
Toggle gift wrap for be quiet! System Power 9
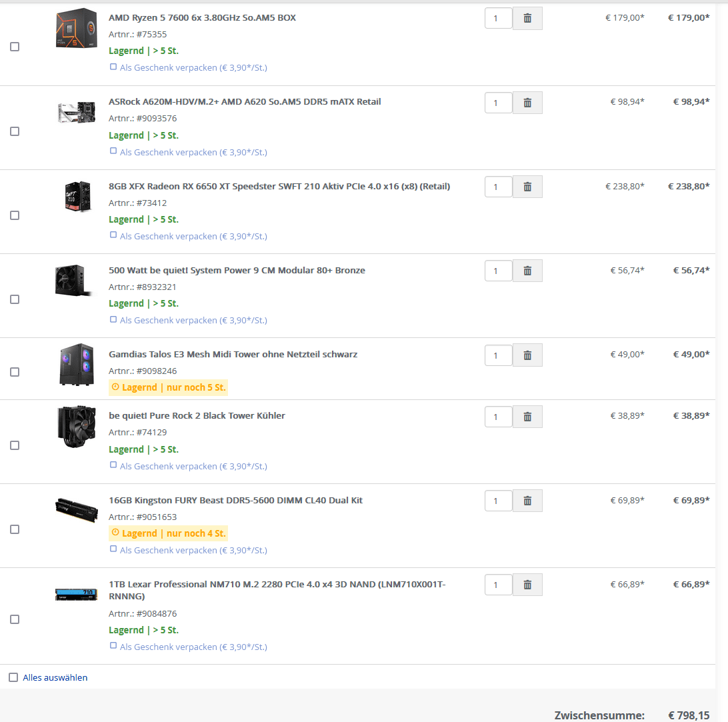113,319
